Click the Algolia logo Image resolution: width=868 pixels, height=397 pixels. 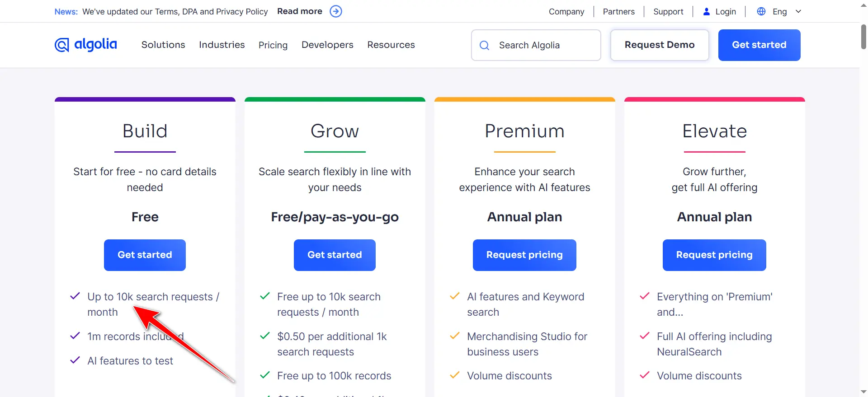85,45
